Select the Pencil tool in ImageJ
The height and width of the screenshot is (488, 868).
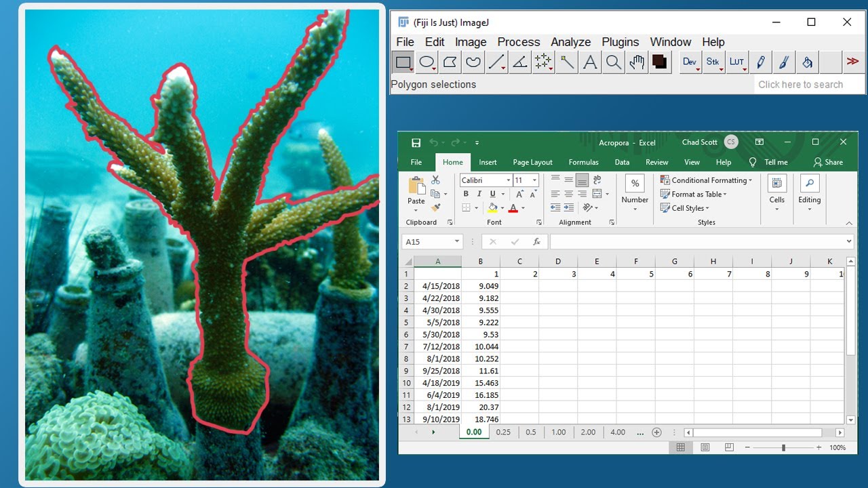760,62
